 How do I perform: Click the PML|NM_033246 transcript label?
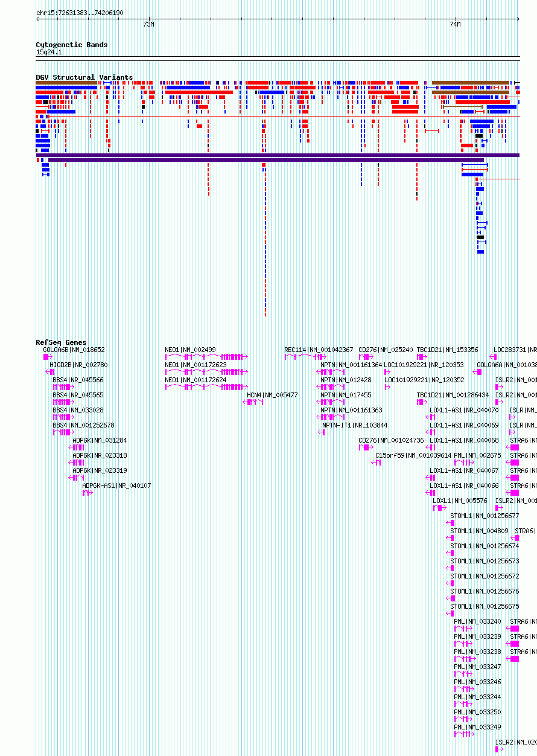[x=477, y=682]
